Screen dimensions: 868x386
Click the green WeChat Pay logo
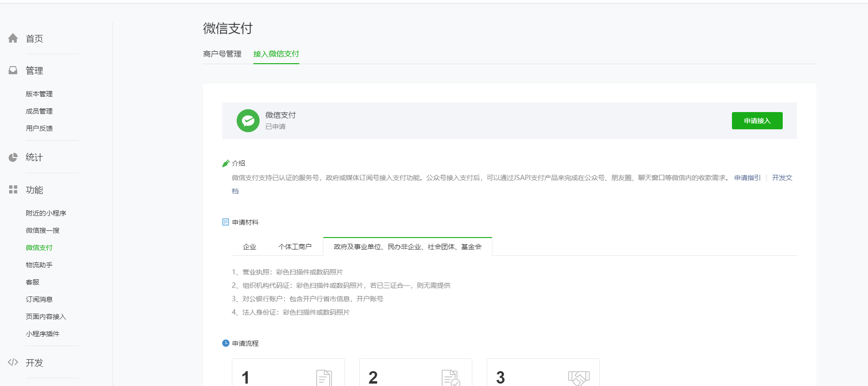[x=248, y=121]
